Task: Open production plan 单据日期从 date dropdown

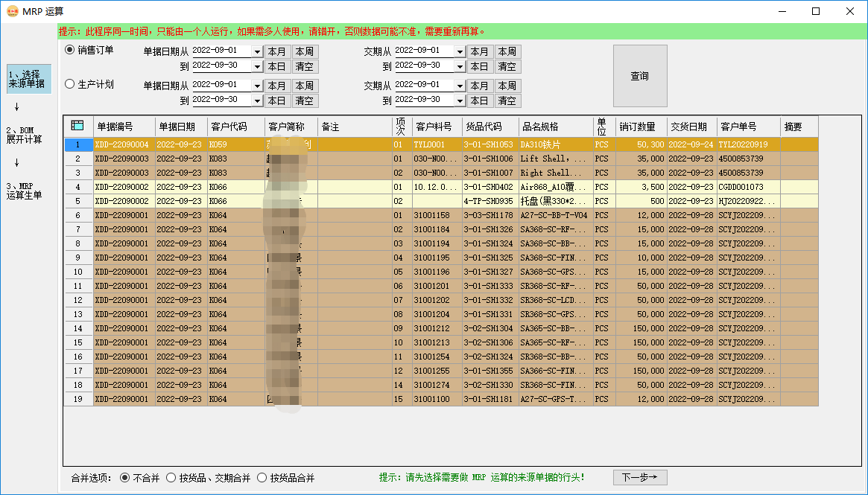Action: click(257, 86)
